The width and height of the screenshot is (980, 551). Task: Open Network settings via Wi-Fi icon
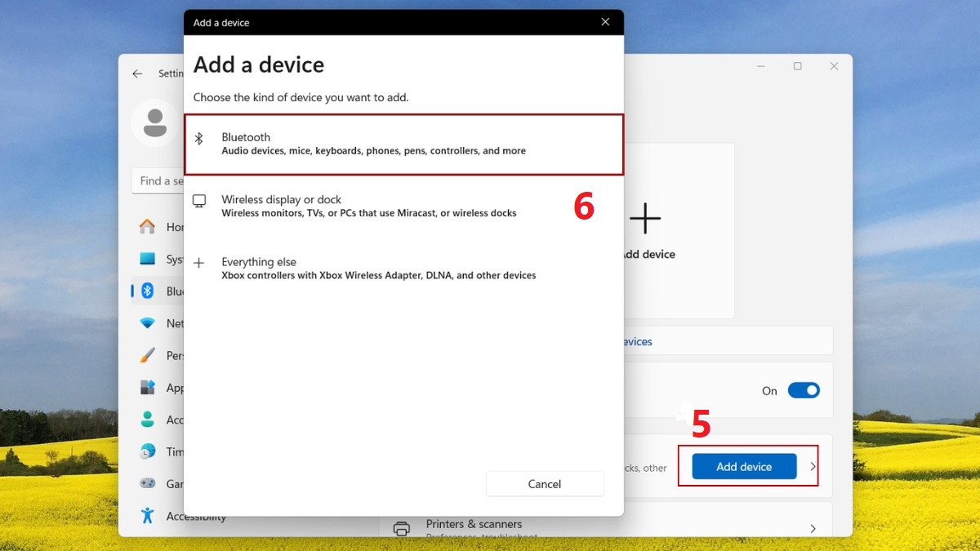148,323
